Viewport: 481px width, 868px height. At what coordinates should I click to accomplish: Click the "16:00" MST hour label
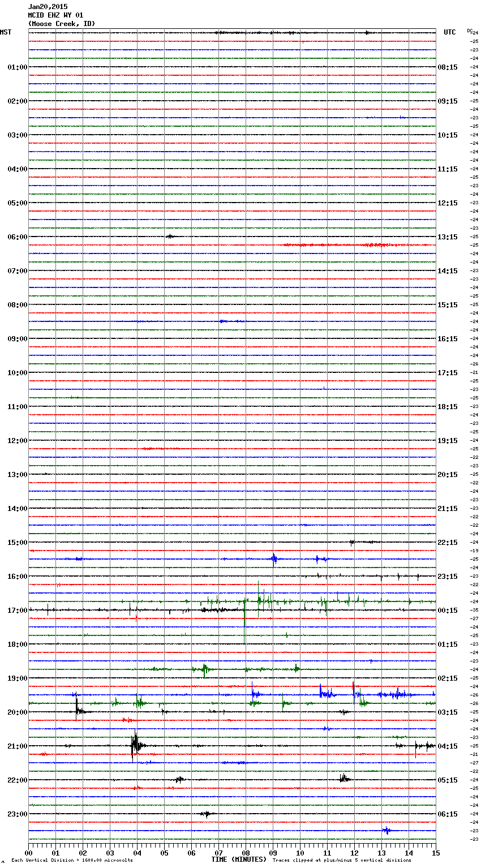[18, 576]
